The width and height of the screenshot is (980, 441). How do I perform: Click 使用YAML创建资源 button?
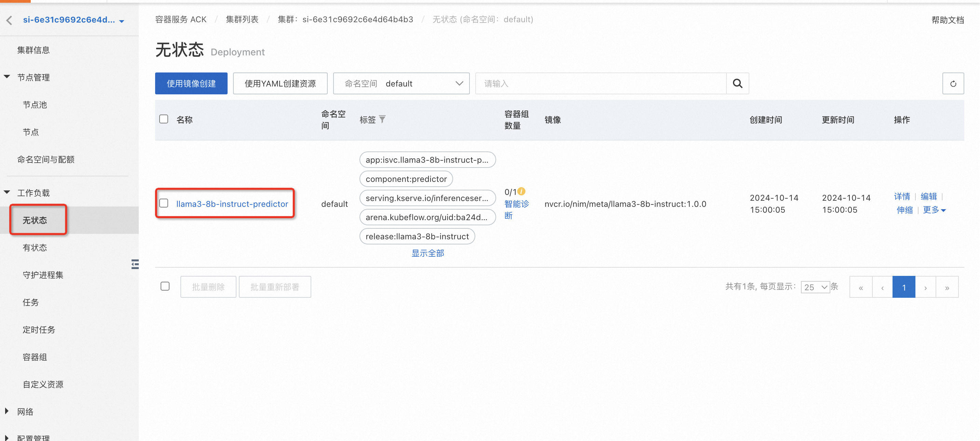[280, 83]
